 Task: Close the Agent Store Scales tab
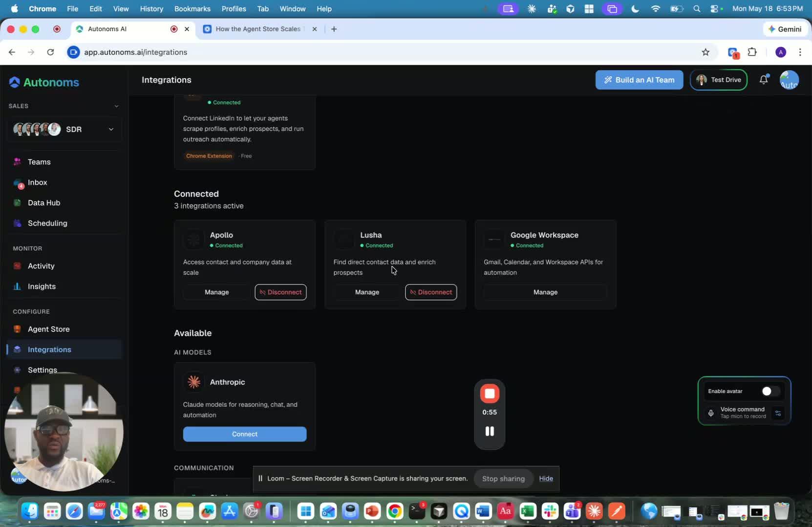[315, 29]
